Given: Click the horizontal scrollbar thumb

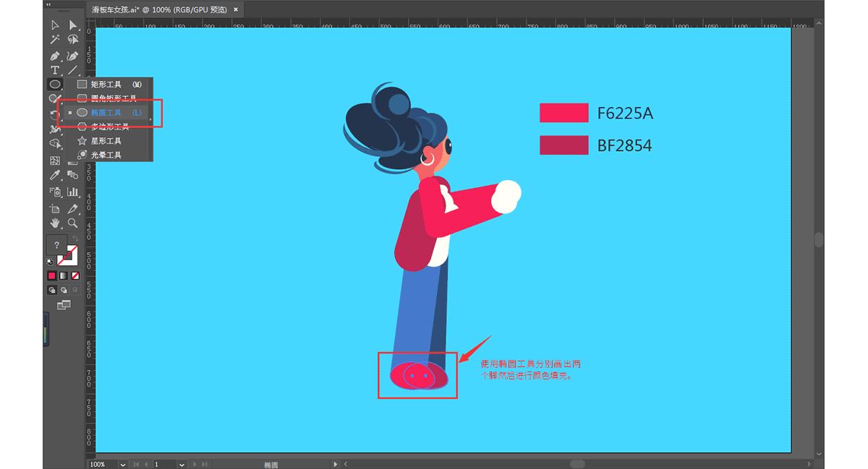Looking at the screenshot, I should click(x=576, y=464).
